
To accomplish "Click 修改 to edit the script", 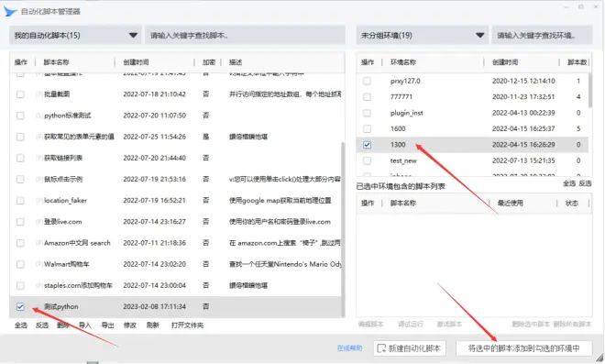I will coord(130,325).
